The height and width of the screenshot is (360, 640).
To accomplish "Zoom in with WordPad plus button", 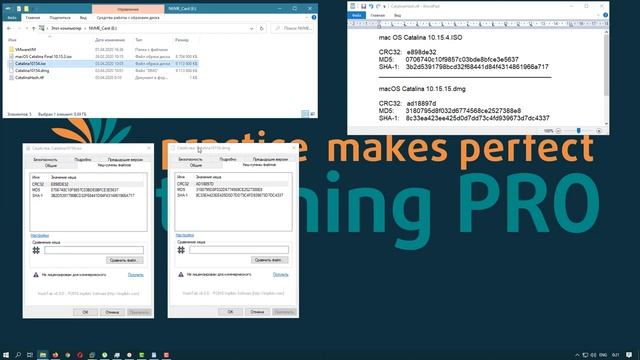I will pyautogui.click(x=599, y=131).
